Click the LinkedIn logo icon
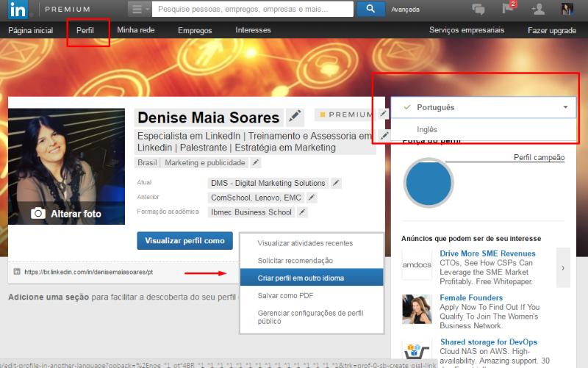The height and width of the screenshot is (368, 588). click(x=18, y=10)
